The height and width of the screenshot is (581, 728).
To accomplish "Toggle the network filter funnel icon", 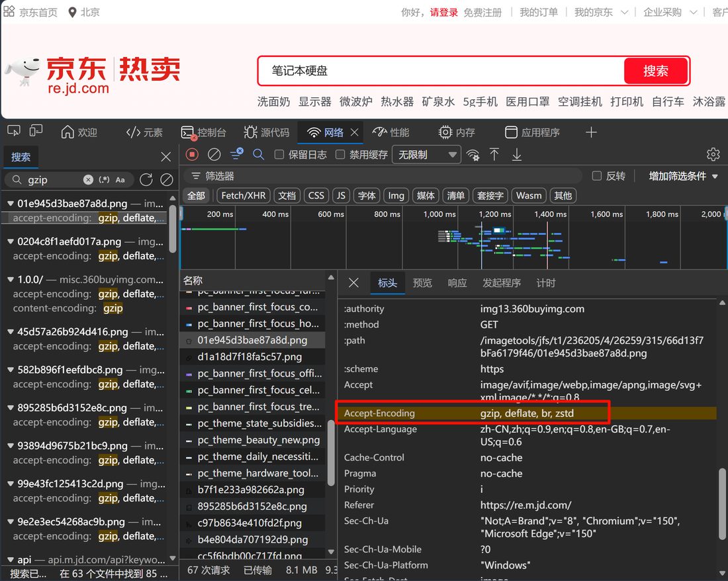I will click(236, 155).
